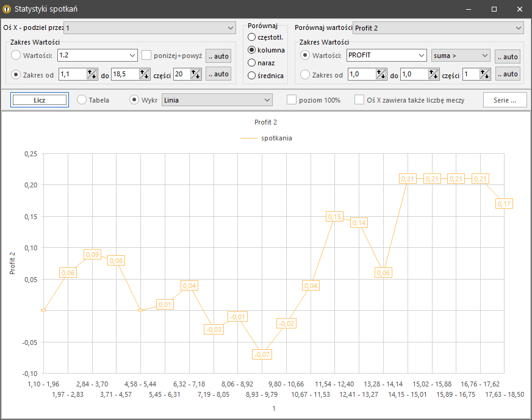Select the 'kolumna' comparison radio button
The width and height of the screenshot is (532, 420).
[x=251, y=50]
